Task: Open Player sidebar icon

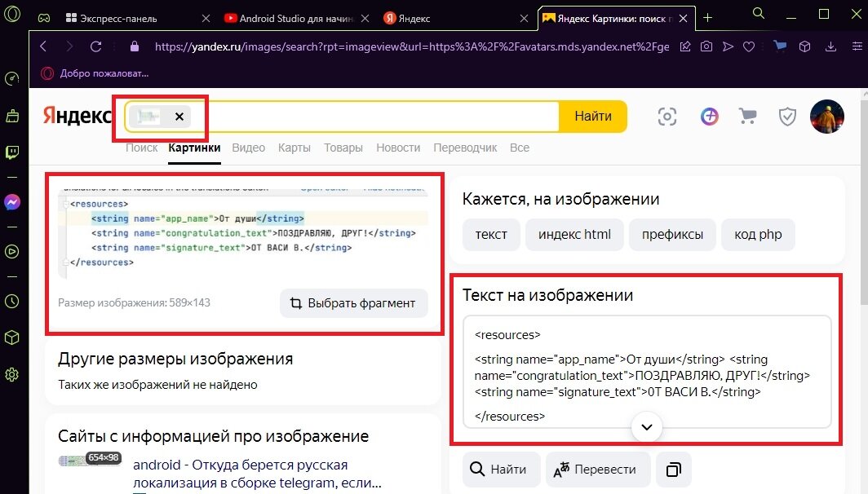Action: 12,252
